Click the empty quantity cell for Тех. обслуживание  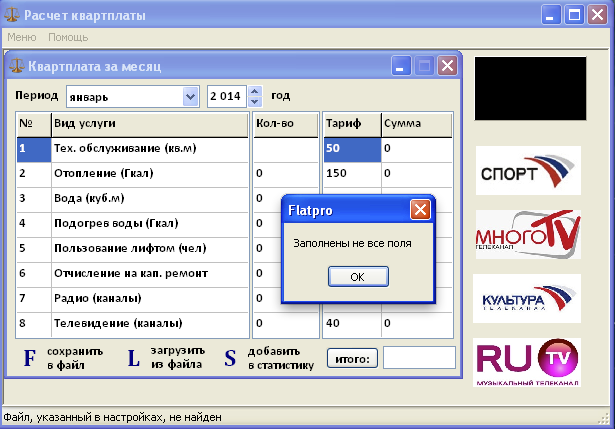click(x=286, y=150)
